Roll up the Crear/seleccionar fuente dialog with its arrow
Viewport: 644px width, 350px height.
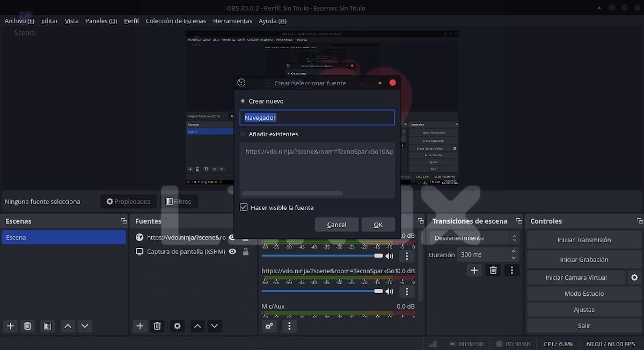380,83
